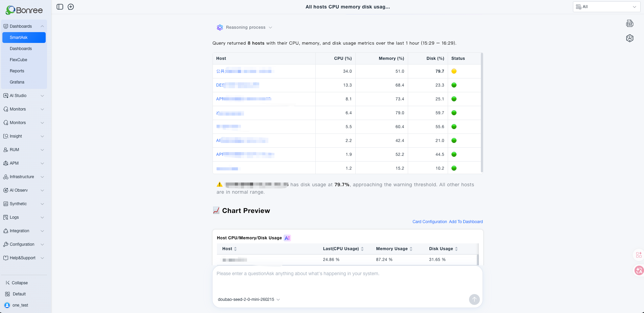This screenshot has width=644, height=313.
Task: Open the pink grid floating icon
Action: pos(639,255)
